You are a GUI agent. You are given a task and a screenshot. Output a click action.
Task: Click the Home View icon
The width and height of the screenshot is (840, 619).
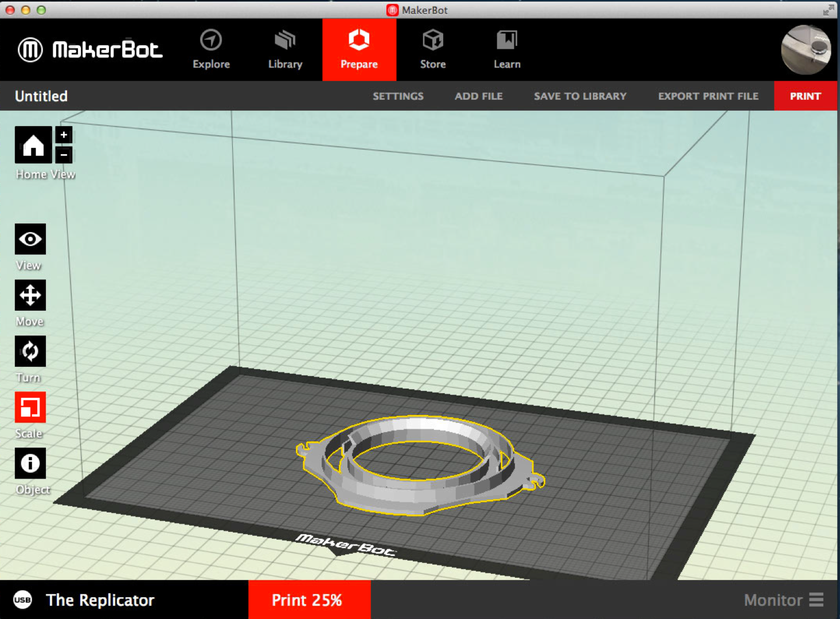(33, 145)
